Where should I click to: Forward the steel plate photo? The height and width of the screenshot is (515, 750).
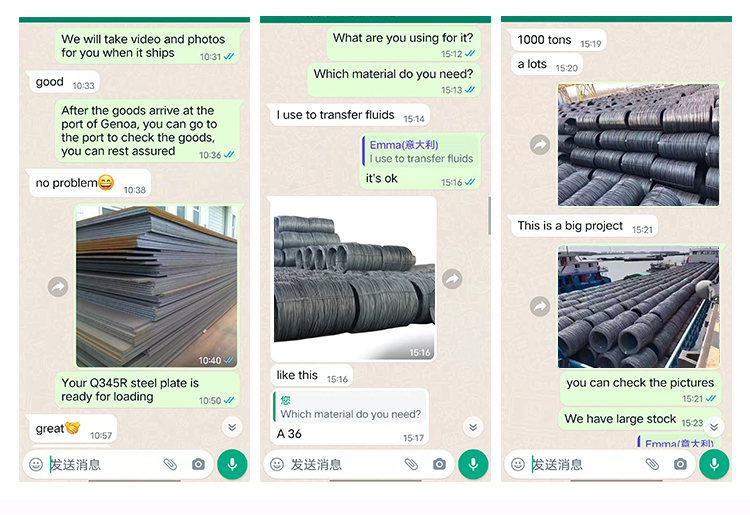click(x=58, y=287)
